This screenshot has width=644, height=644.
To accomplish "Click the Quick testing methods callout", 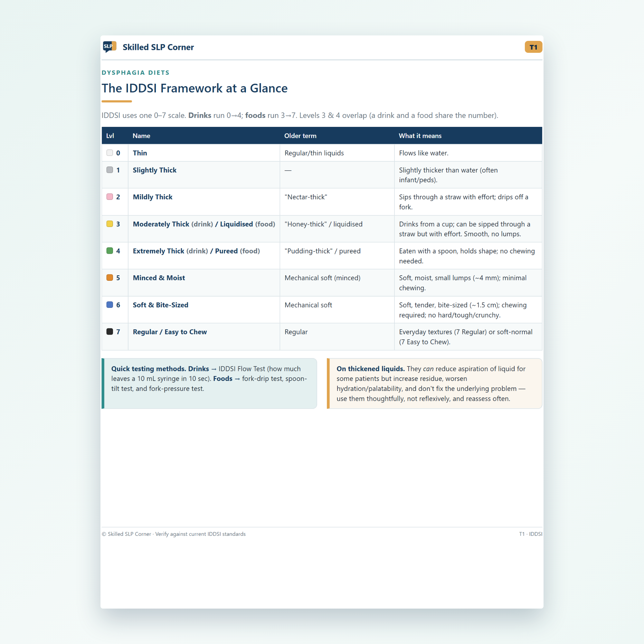I will point(209,383).
